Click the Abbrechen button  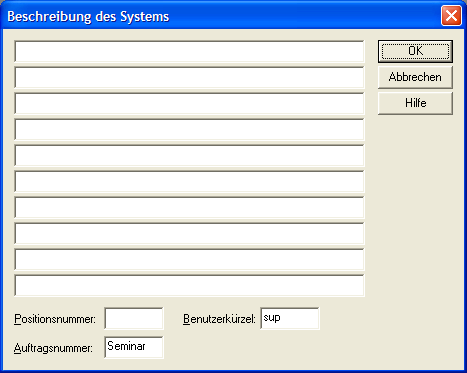(415, 77)
